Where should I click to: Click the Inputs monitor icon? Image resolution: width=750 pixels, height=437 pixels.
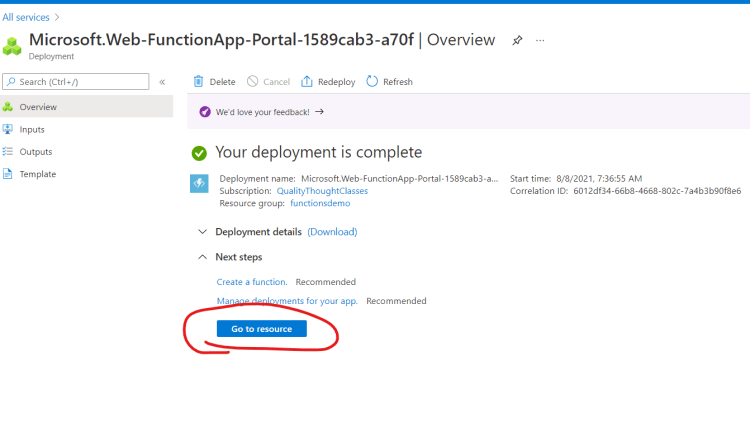(8, 129)
